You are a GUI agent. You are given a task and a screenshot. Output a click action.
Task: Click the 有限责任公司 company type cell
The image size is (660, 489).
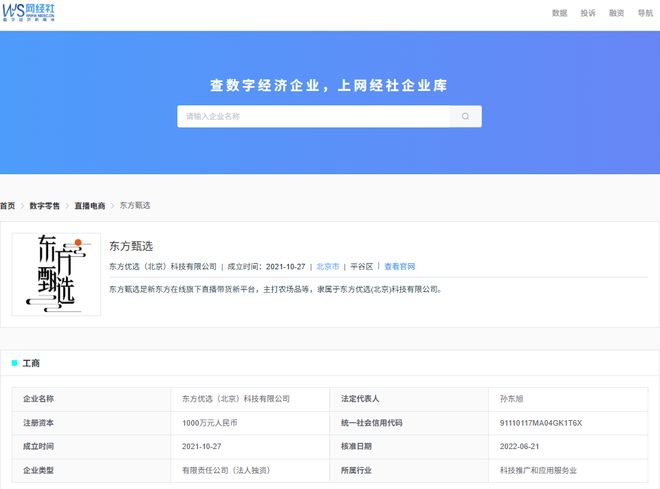[x=225, y=470]
